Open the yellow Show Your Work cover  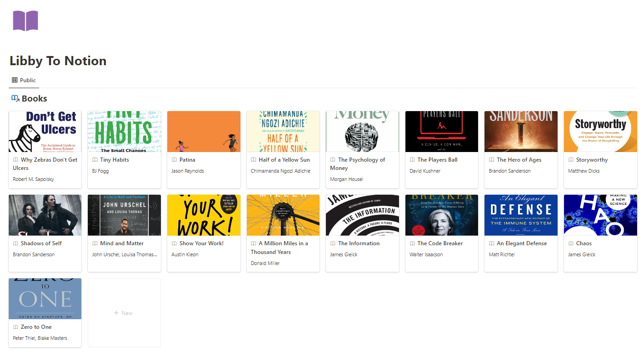point(204,215)
